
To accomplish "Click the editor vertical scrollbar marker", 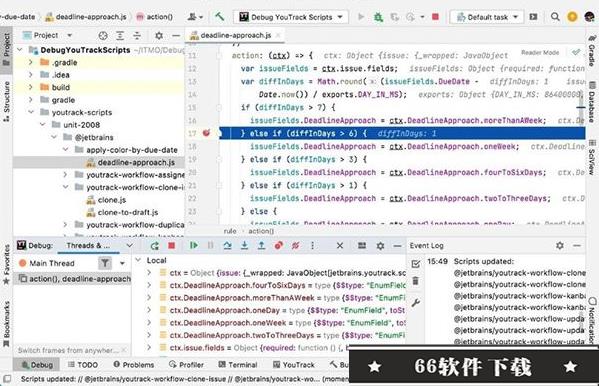I will pos(581,107).
